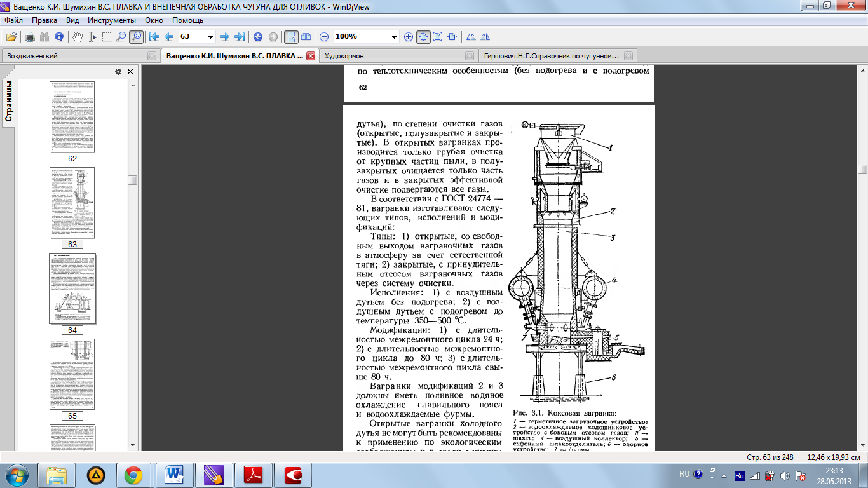
Task: Go to first page arrow
Action: click(154, 37)
